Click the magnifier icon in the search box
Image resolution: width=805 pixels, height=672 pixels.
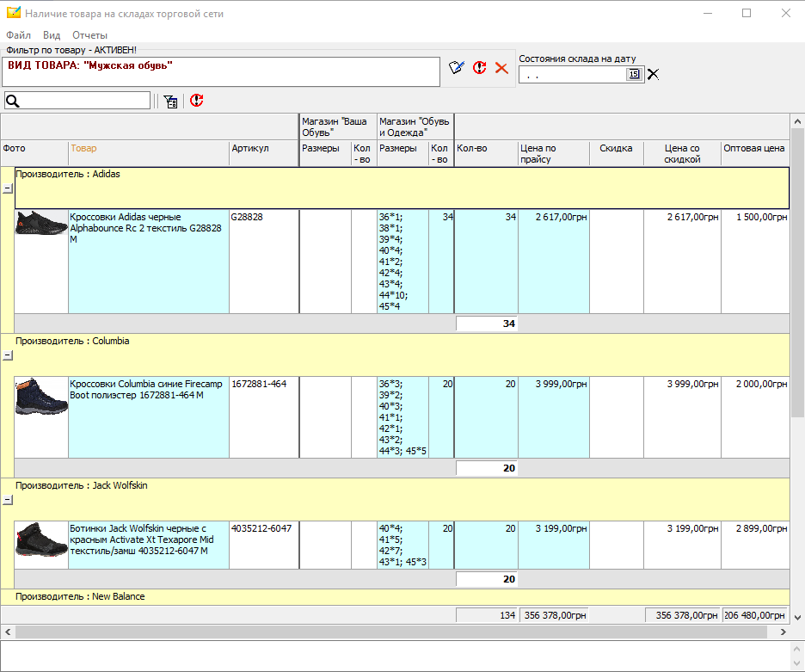coord(13,102)
